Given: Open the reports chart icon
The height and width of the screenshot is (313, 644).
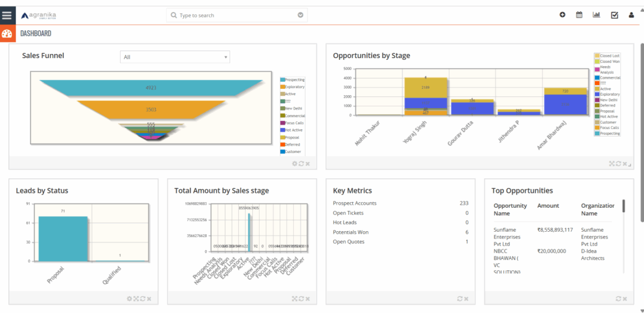Looking at the screenshot, I should tap(596, 14).
